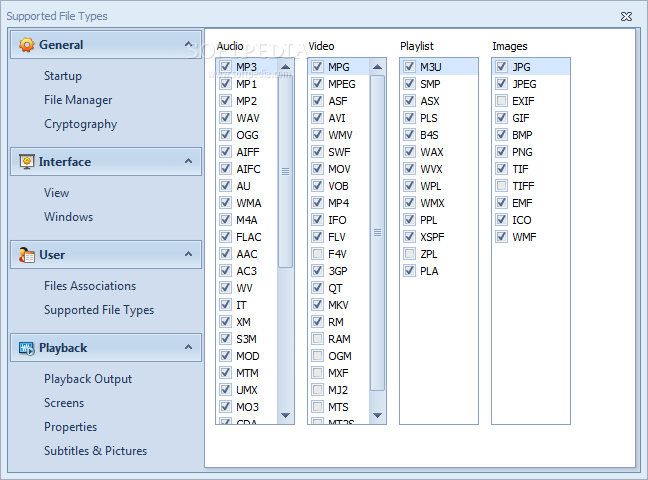Uncheck the FLAC audio format
This screenshot has height=480, width=648.
pyautogui.click(x=225, y=237)
